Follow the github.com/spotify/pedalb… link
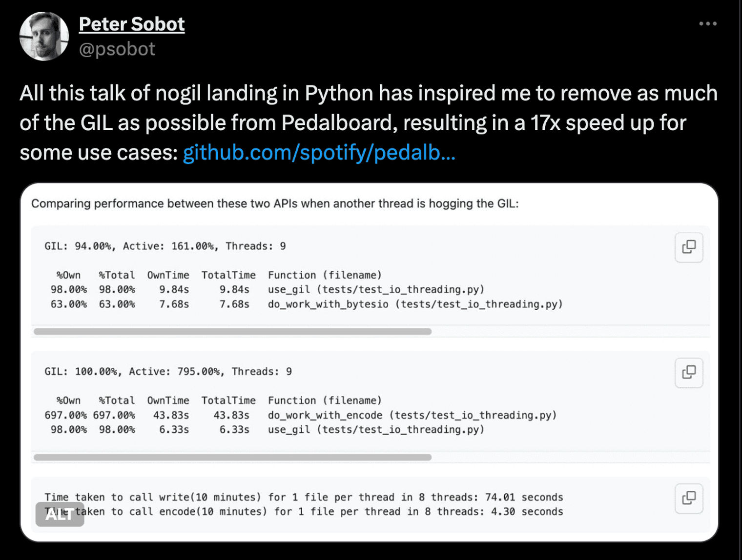This screenshot has height=560, width=742. pyautogui.click(x=319, y=153)
